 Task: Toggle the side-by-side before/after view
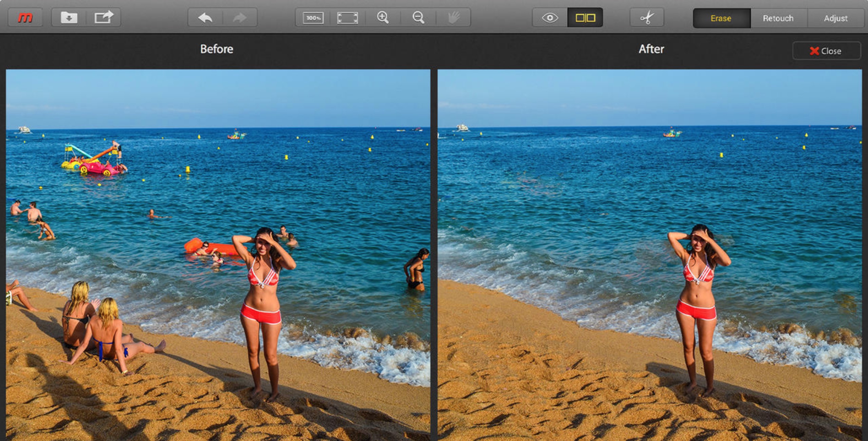click(585, 18)
